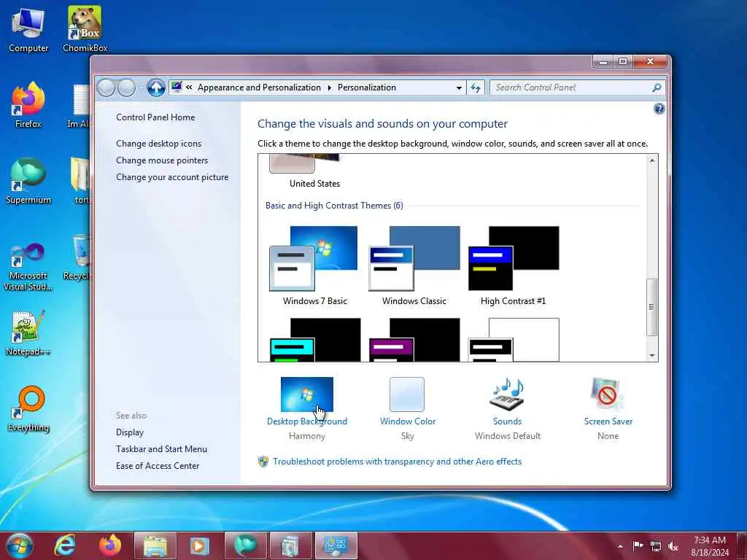Click the Personalization breadcrumb
The height and width of the screenshot is (560, 747).
pos(367,87)
